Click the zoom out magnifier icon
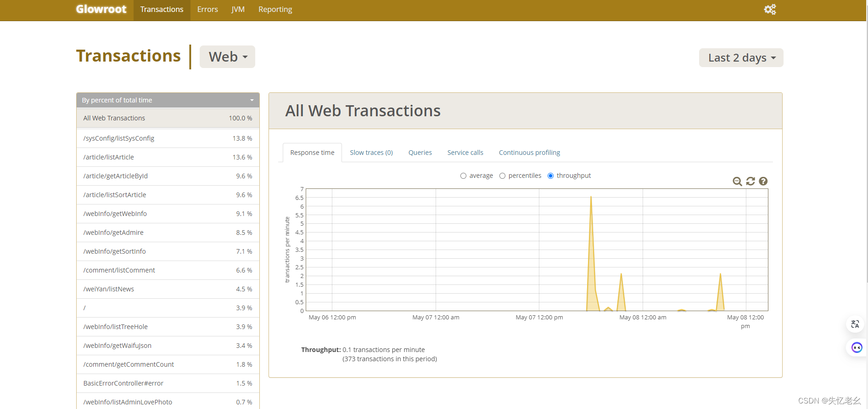The image size is (868, 409). click(737, 182)
